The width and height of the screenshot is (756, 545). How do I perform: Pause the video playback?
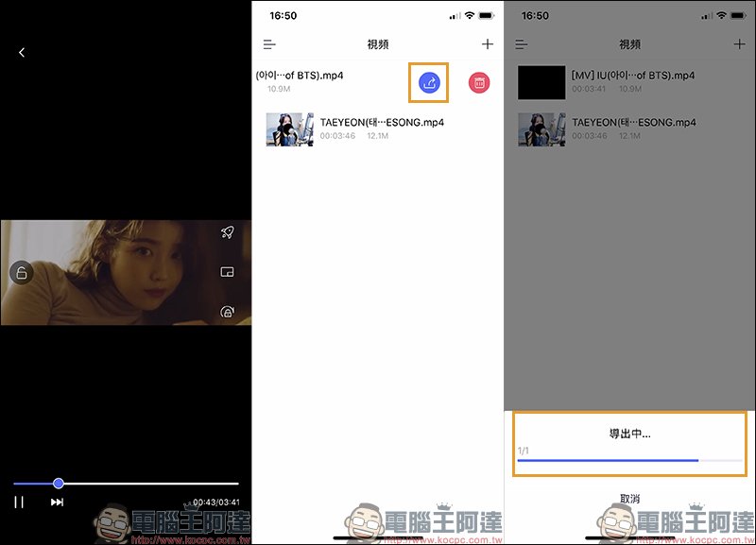(19, 502)
